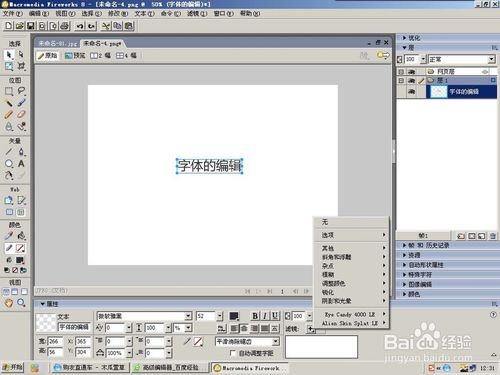The height and width of the screenshot is (375, 500).
Task: Click the stroke color swatch in properties
Action: tap(198, 341)
